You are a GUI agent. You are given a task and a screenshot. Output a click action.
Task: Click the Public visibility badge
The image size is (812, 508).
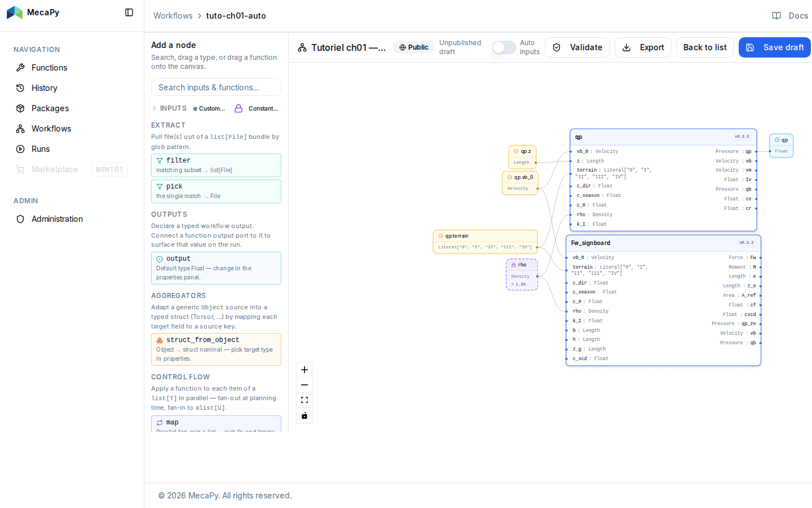coord(414,47)
